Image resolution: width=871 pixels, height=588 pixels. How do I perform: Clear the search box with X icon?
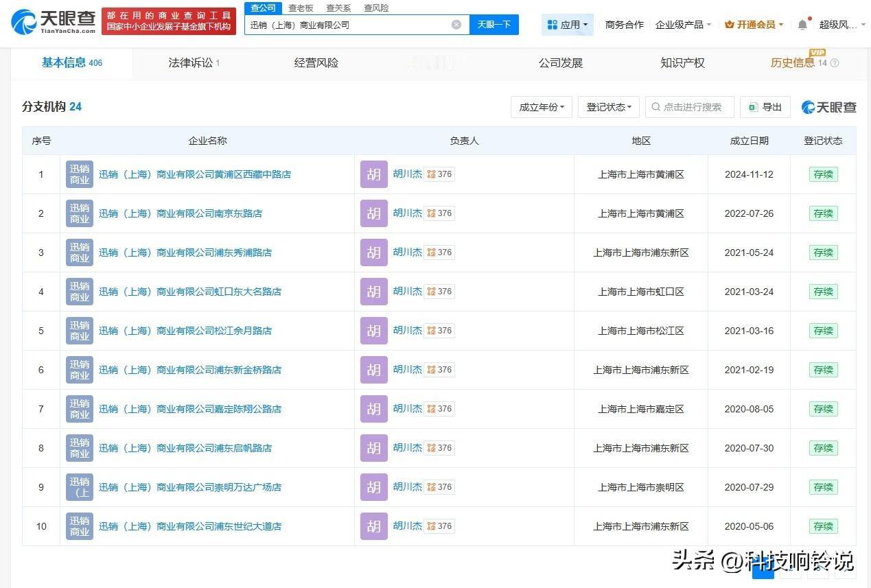(x=456, y=25)
